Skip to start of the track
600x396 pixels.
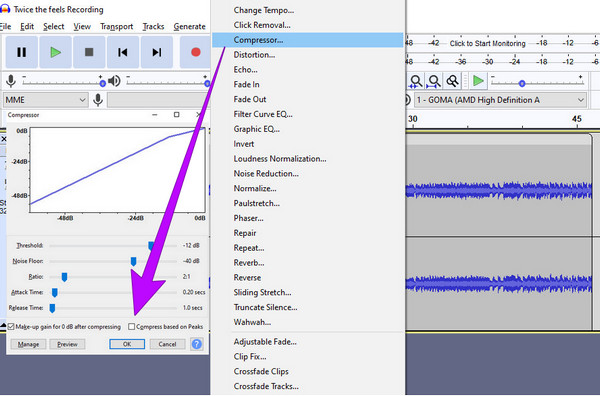point(123,52)
